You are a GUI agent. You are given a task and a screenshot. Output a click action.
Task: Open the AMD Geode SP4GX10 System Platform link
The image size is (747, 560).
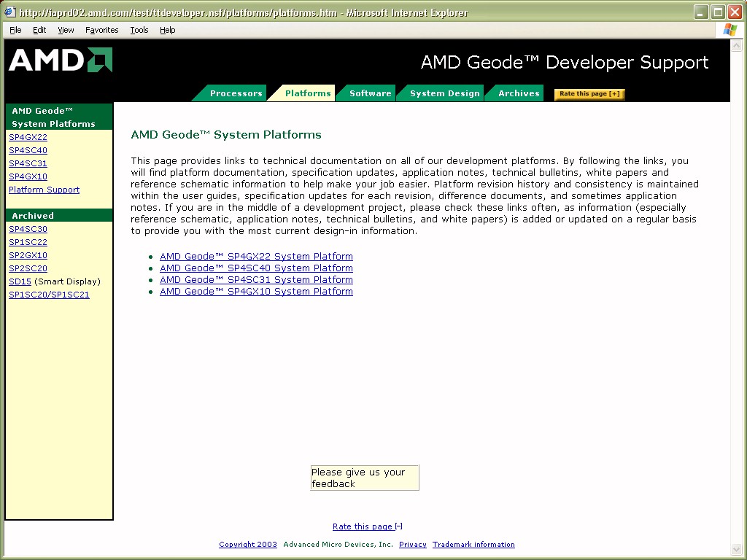[x=256, y=292]
